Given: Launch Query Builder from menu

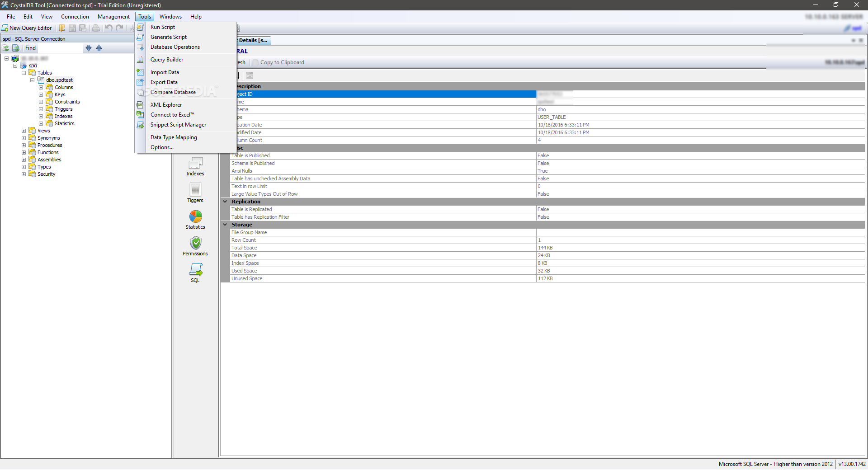Looking at the screenshot, I should [186, 60].
